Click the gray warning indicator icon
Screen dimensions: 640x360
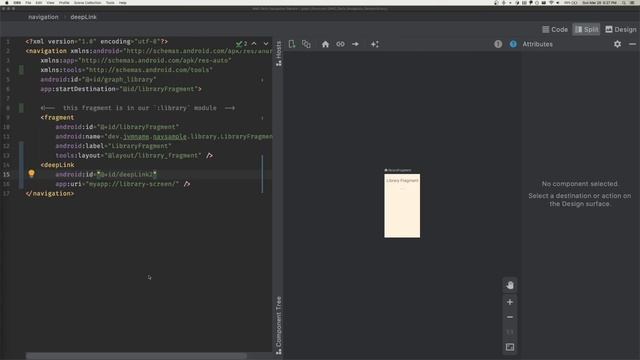[x=498, y=44]
